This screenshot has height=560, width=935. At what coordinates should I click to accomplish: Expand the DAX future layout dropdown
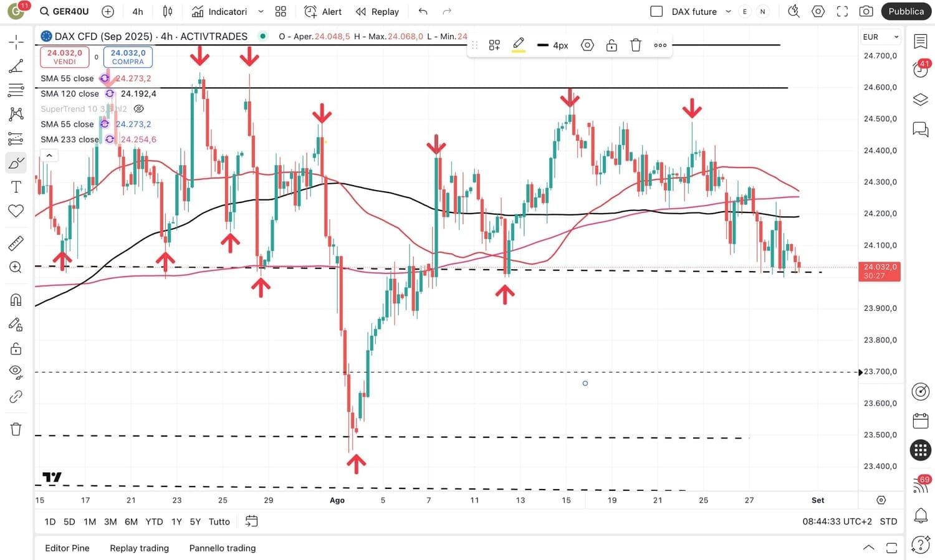(x=728, y=11)
